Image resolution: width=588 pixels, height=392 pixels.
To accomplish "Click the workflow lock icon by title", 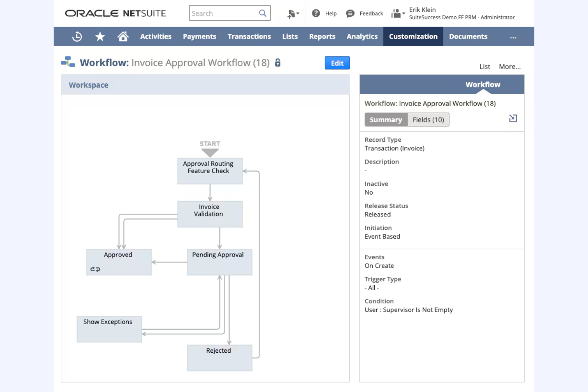I will [x=278, y=63].
